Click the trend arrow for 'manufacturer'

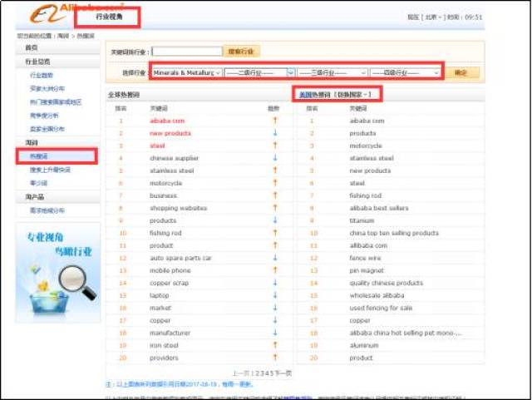275,333
